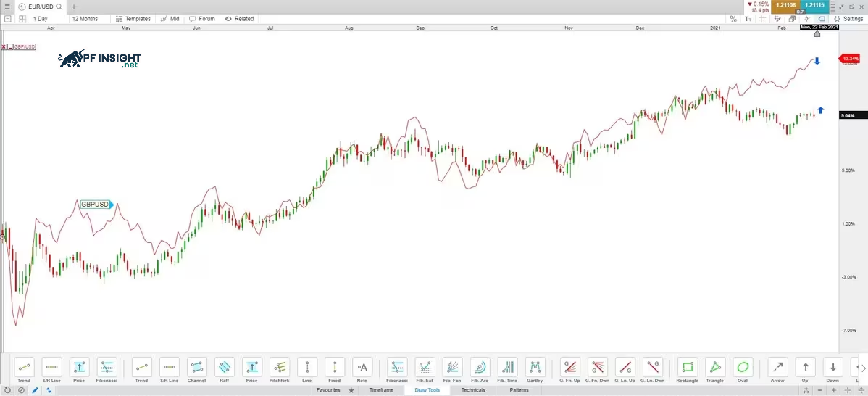This screenshot has height=396, width=868.
Task: Open the Mid price type dropdown
Action: tap(170, 19)
